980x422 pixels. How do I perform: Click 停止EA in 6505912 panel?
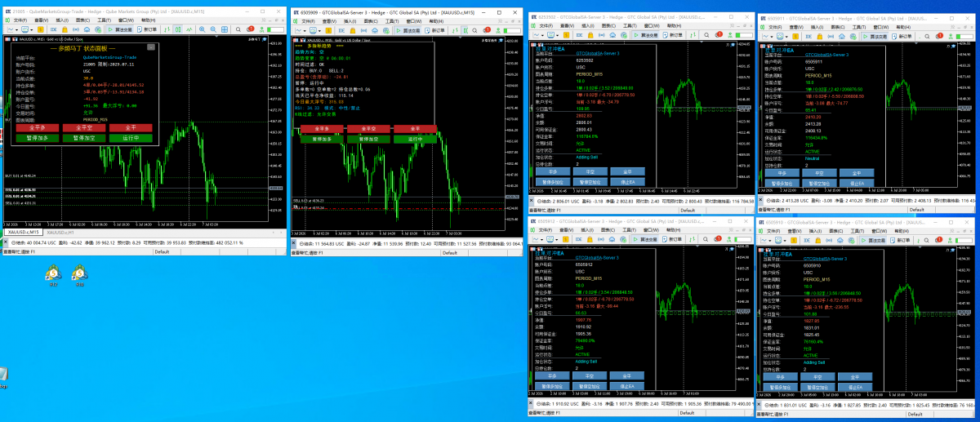tap(627, 388)
